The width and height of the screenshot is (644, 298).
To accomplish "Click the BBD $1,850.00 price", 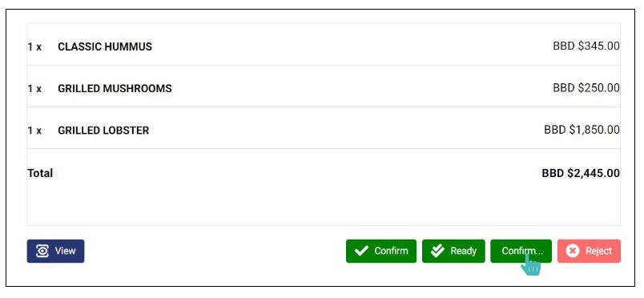I will 582,130.
